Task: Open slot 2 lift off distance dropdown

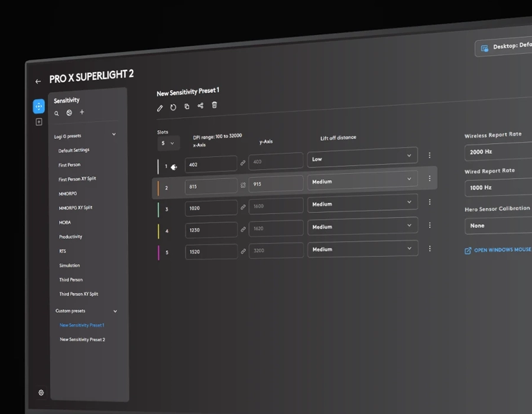Action: (x=362, y=180)
